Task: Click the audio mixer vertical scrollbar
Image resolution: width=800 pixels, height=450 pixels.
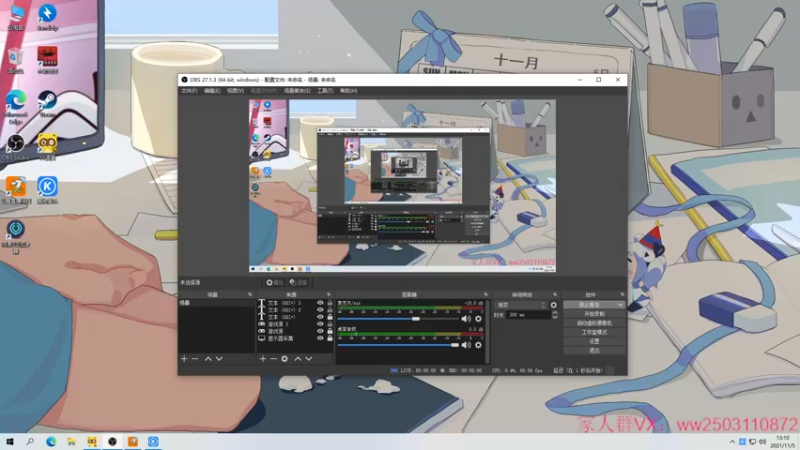Action: click(x=487, y=332)
